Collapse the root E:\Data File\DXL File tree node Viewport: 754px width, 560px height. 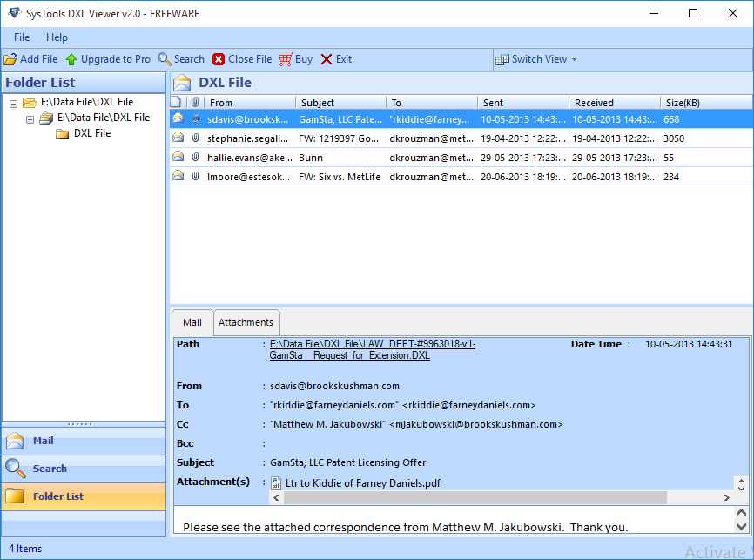point(13,104)
